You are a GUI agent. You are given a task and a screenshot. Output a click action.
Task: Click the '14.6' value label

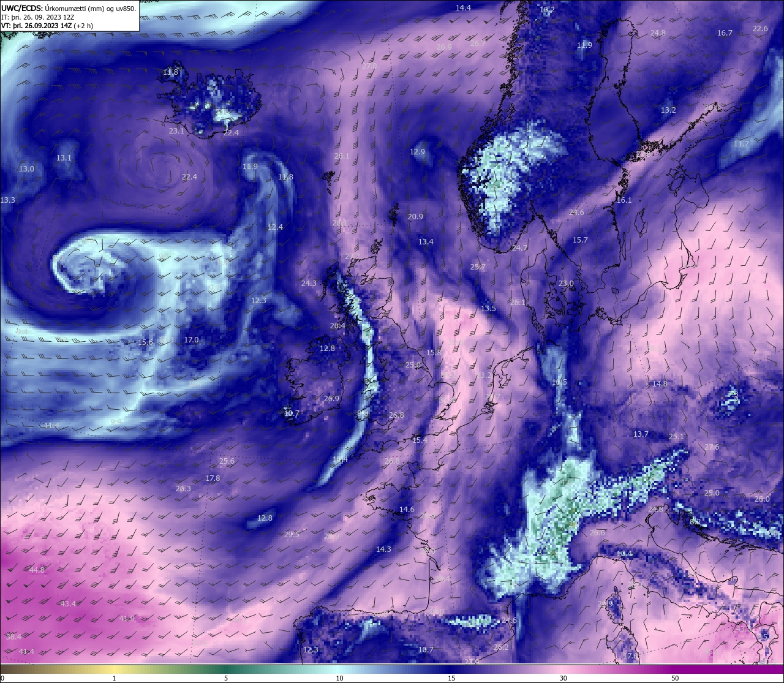tap(407, 510)
